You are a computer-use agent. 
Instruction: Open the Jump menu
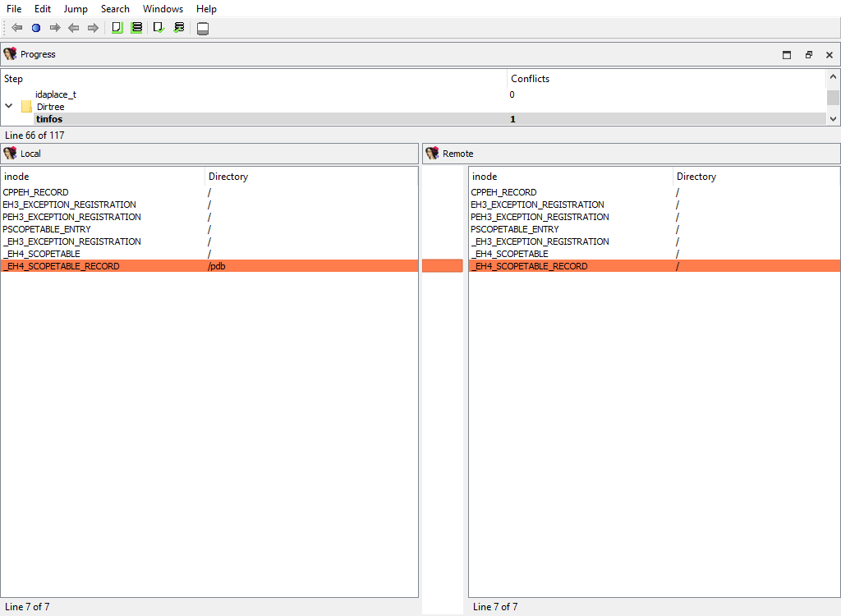coord(76,9)
